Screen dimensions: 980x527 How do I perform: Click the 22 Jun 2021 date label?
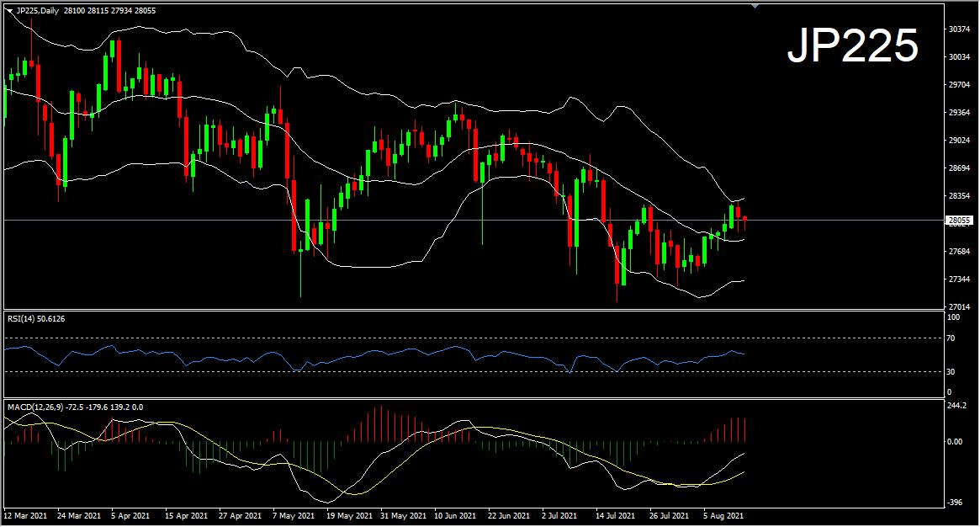509,514
